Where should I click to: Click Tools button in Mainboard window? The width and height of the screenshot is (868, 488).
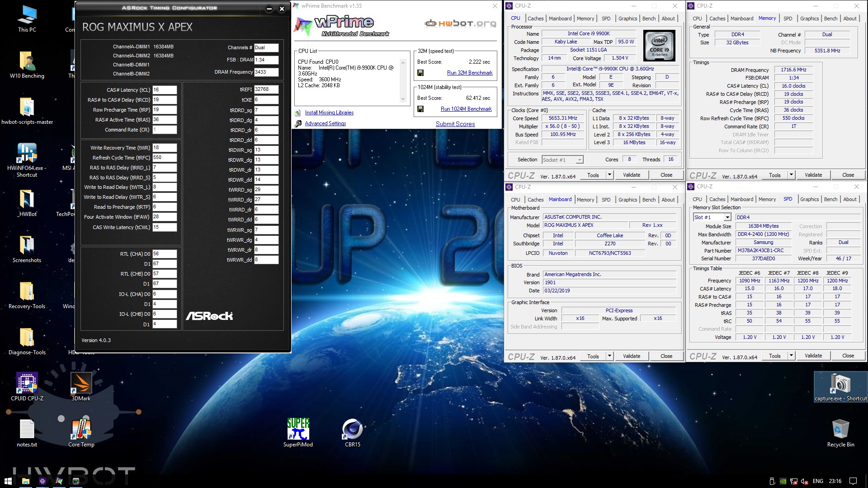pyautogui.click(x=593, y=356)
